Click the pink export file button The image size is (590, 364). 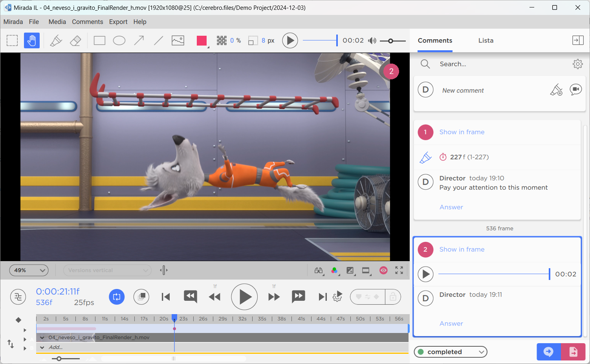[573, 352]
